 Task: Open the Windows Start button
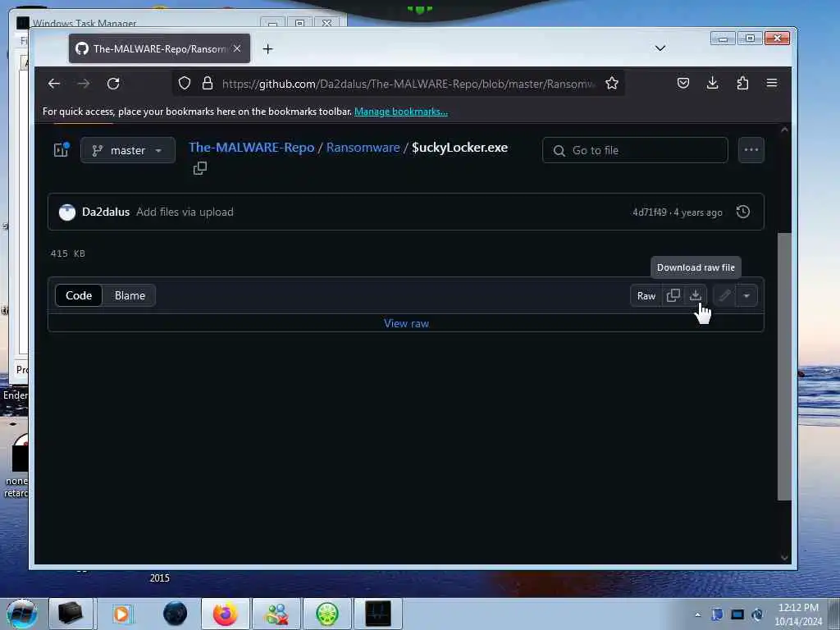(21, 614)
